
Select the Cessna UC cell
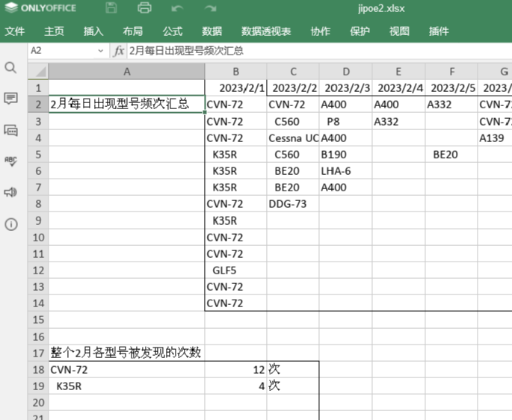coord(293,138)
